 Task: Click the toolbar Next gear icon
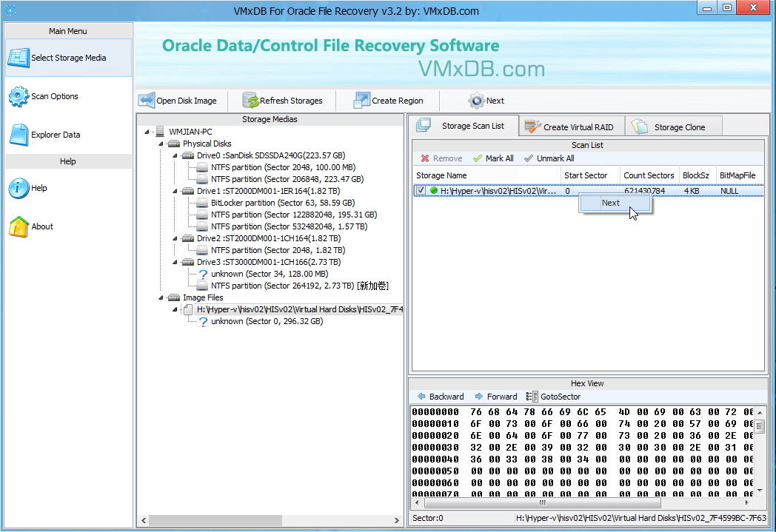(x=476, y=101)
